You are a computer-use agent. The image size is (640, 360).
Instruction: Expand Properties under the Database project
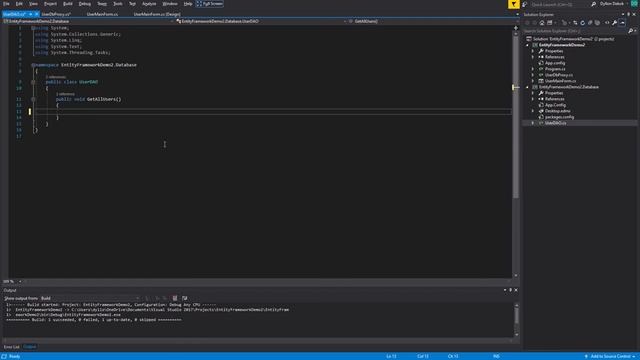click(533, 93)
